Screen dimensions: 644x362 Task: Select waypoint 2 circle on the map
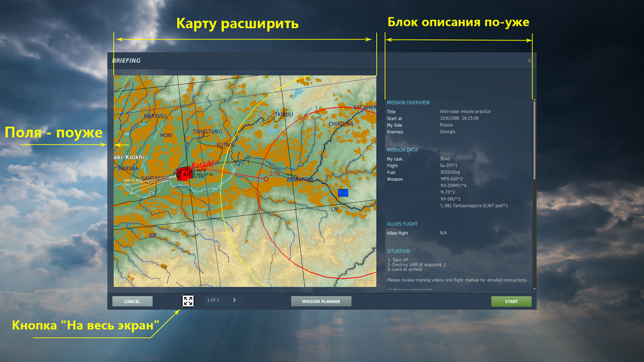(x=266, y=178)
